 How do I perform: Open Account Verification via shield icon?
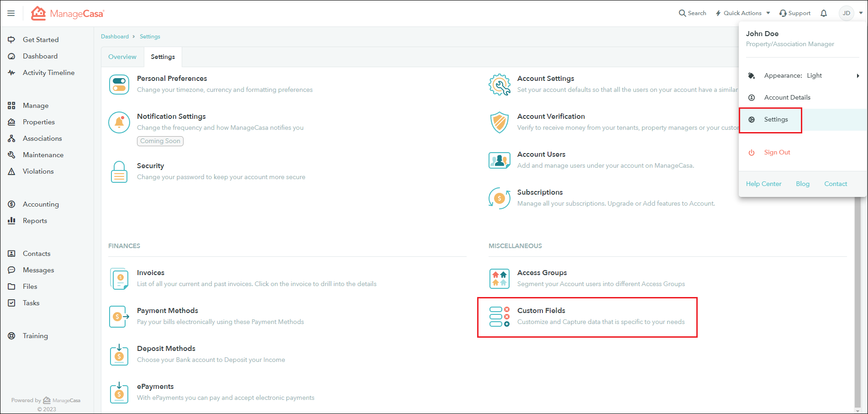[499, 122]
